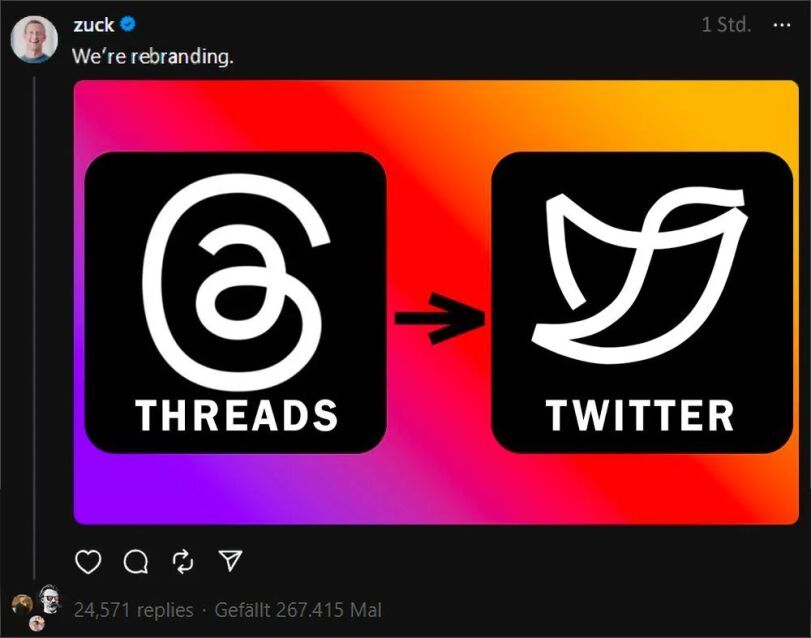Click the leftmost replier avatar
The width and height of the screenshot is (811, 638).
pyautogui.click(x=22, y=604)
